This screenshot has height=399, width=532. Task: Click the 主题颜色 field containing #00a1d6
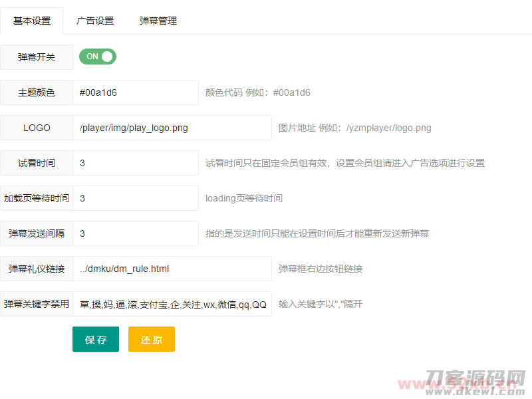136,92
